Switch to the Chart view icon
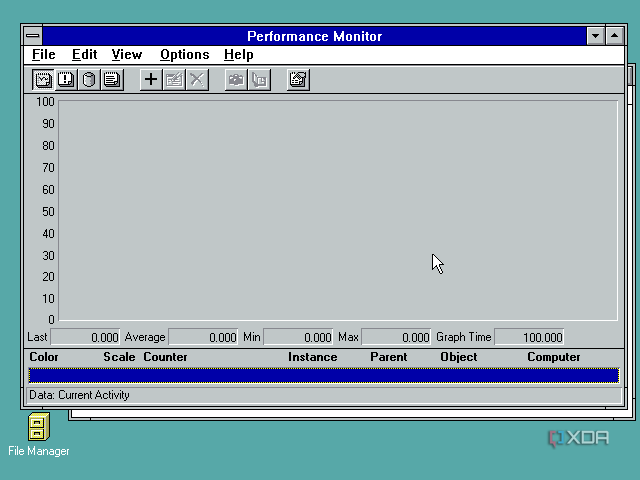Image resolution: width=640 pixels, height=480 pixels. [43, 80]
